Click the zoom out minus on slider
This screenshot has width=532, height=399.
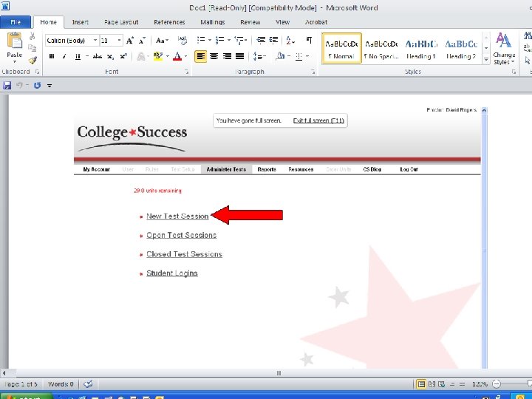pos(497,384)
